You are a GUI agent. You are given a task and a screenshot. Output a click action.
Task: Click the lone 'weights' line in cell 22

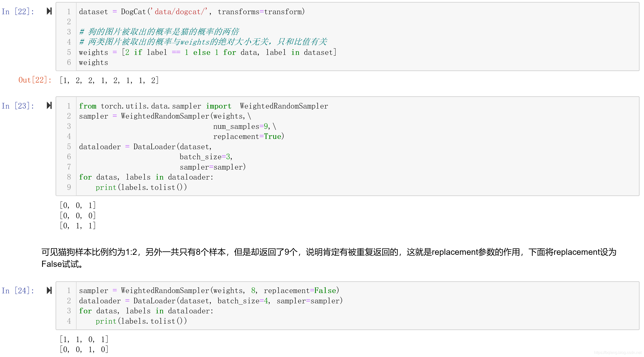94,62
